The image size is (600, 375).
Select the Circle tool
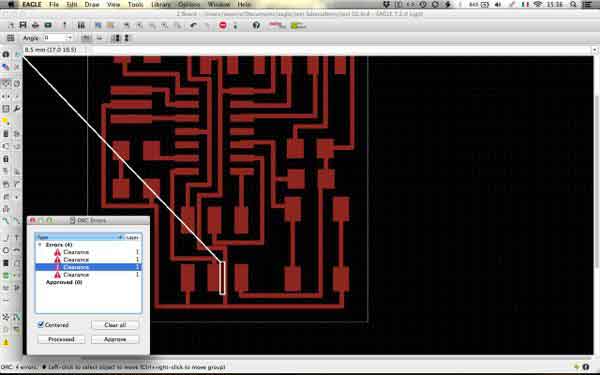click(6, 250)
